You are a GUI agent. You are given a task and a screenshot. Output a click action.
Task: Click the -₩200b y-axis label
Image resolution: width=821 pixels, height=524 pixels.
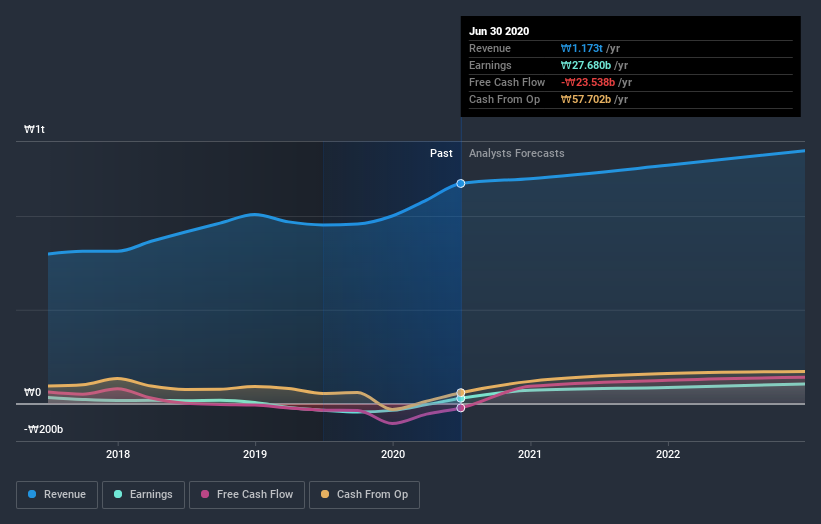pyautogui.click(x=43, y=429)
